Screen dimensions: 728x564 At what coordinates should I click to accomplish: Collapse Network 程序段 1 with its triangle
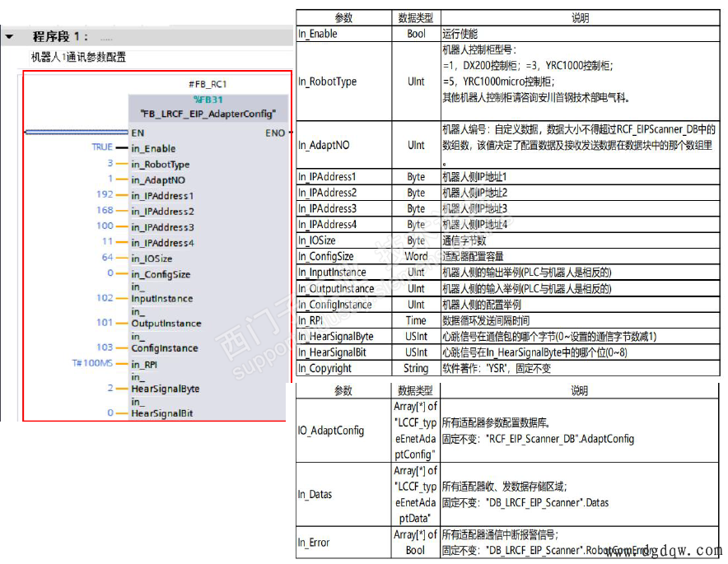[x=10, y=35]
